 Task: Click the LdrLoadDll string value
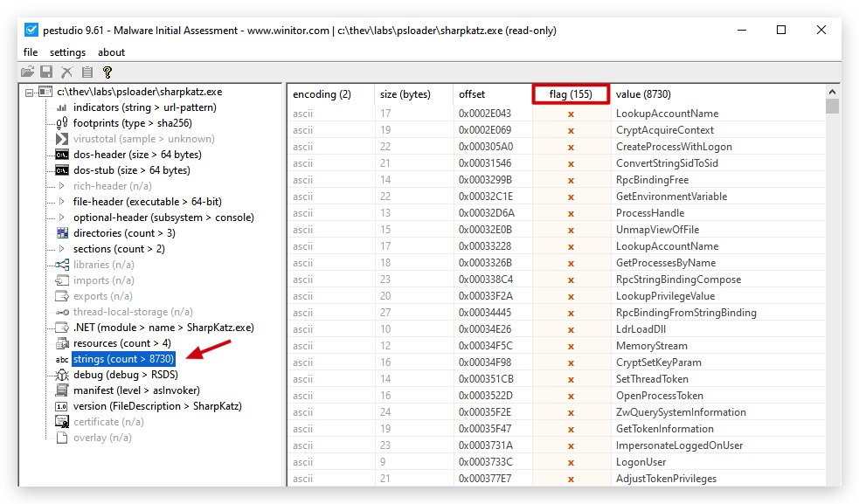point(641,329)
